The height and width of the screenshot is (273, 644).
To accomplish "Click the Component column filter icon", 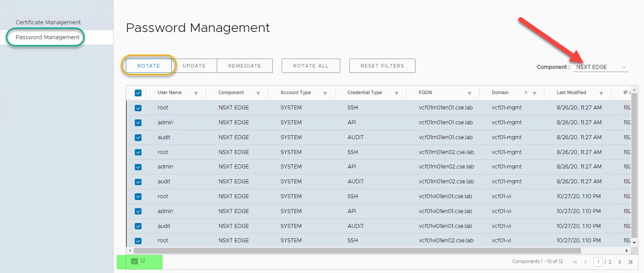I will tap(258, 93).
